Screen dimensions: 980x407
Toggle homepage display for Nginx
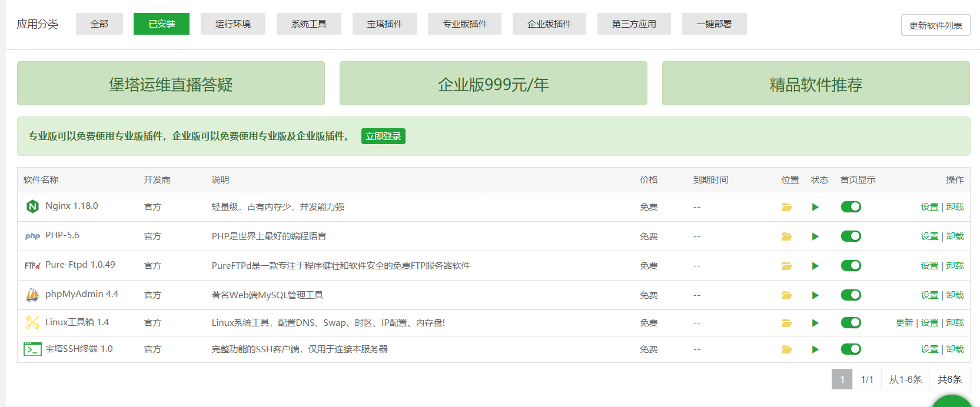(x=851, y=206)
